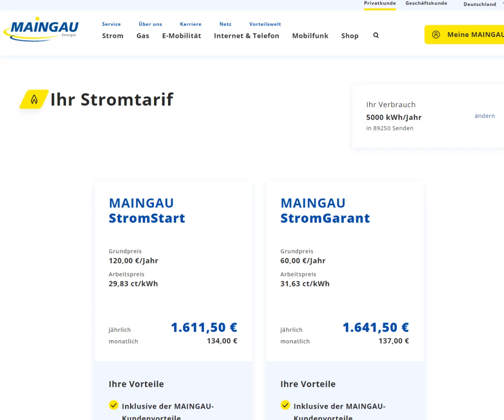Click the MAINGAU Energie logo
The height and width of the screenshot is (420, 504).
pos(41,29)
